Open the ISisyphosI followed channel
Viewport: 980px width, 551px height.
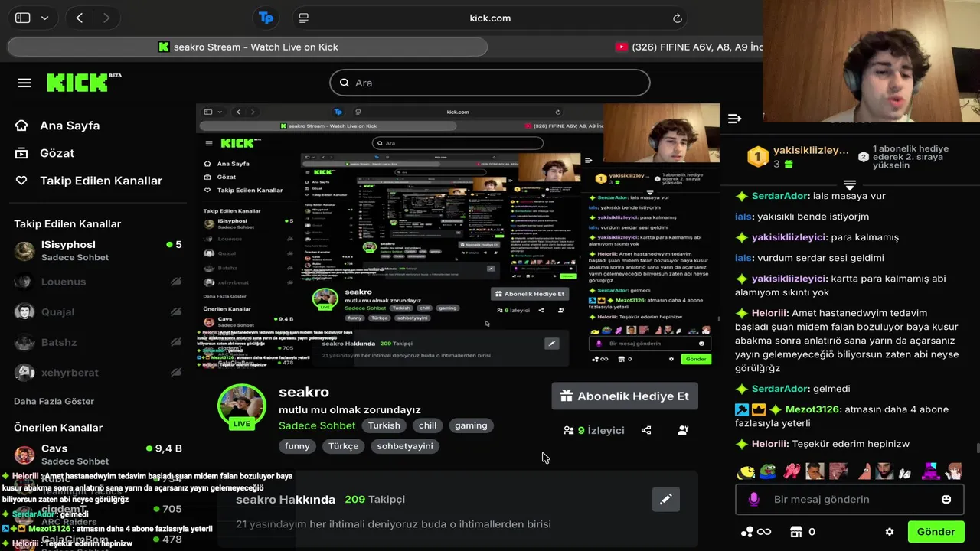[x=98, y=250]
